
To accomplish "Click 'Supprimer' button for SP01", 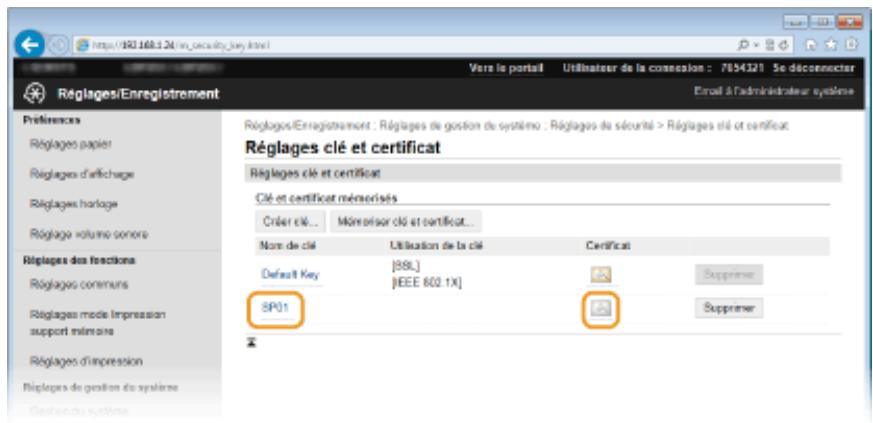I will coord(729,308).
